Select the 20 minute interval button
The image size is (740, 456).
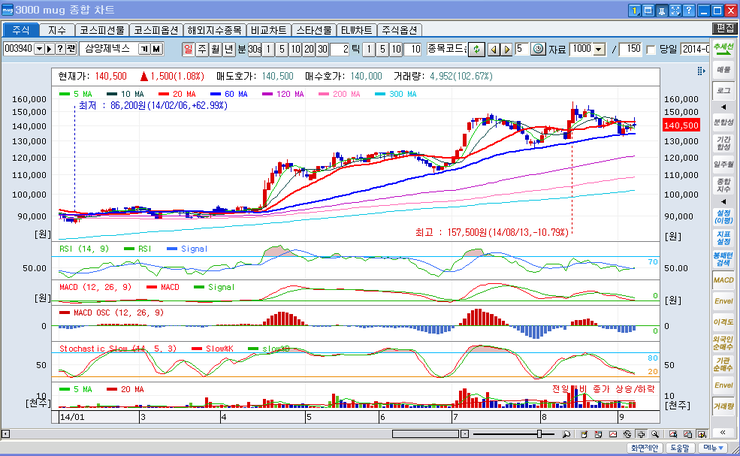tap(309, 49)
